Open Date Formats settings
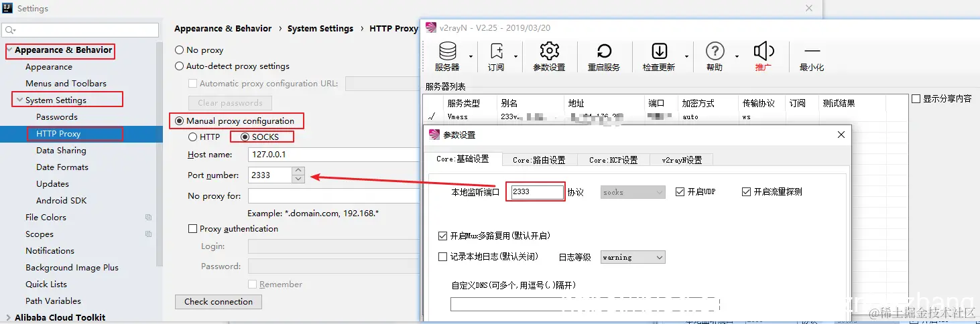Screen dimensions: 980x324 pyautogui.click(x=62, y=167)
